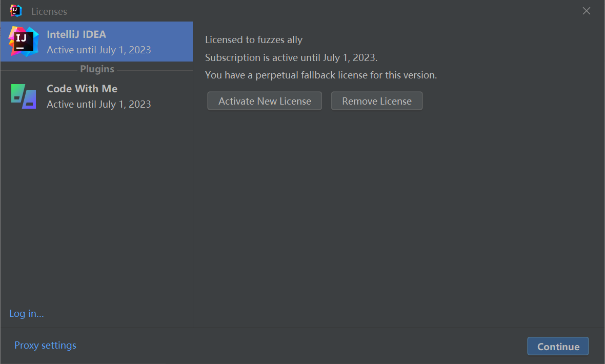Click the Plugins section header
Viewport: 605px width, 364px height.
[97, 69]
